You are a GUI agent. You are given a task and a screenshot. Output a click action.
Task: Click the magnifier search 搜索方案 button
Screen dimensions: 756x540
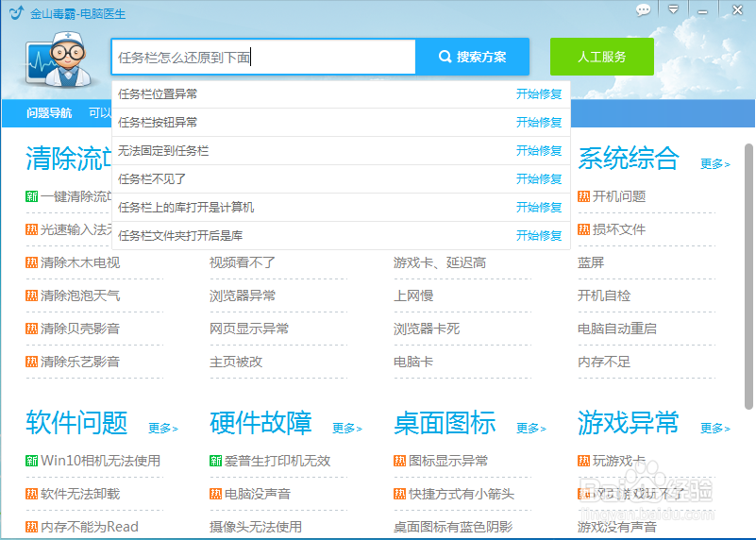tap(473, 57)
